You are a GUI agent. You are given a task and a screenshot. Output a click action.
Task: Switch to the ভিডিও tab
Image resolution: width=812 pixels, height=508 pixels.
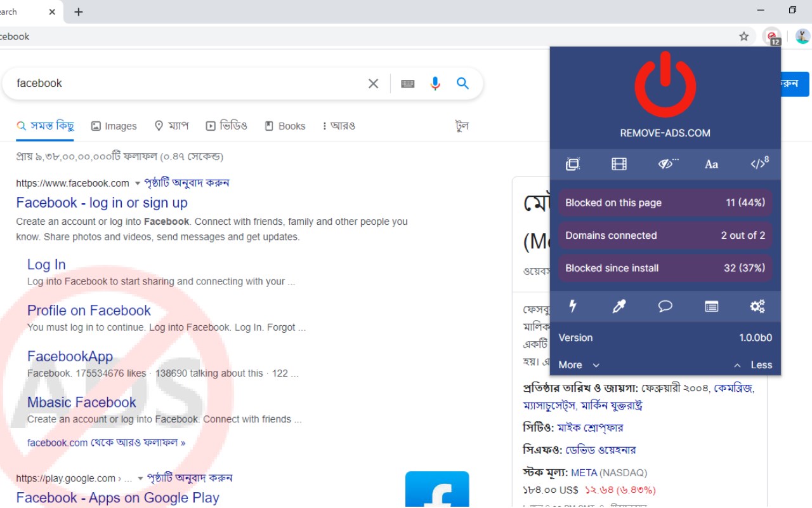226,126
